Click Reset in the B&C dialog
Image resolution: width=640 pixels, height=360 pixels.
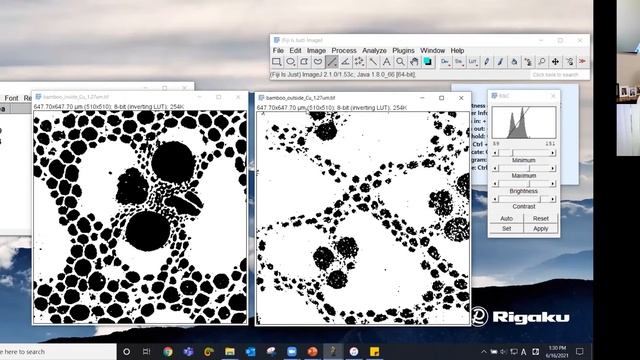click(541, 218)
